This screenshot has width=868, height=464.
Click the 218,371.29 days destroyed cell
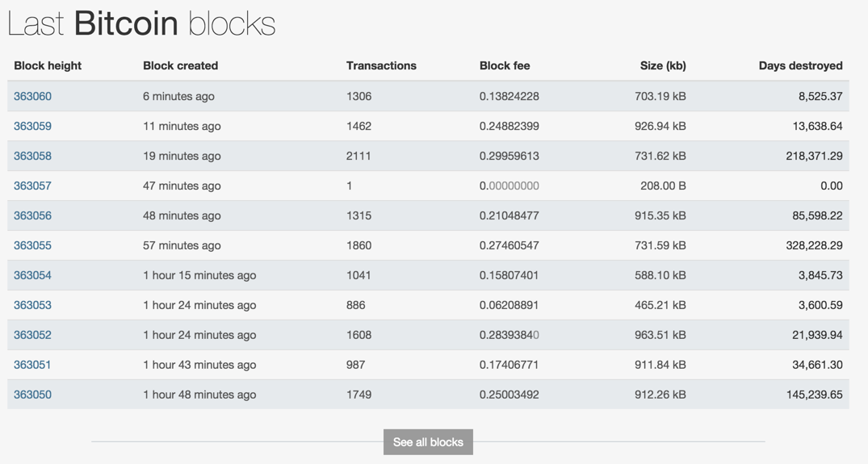pyautogui.click(x=814, y=156)
